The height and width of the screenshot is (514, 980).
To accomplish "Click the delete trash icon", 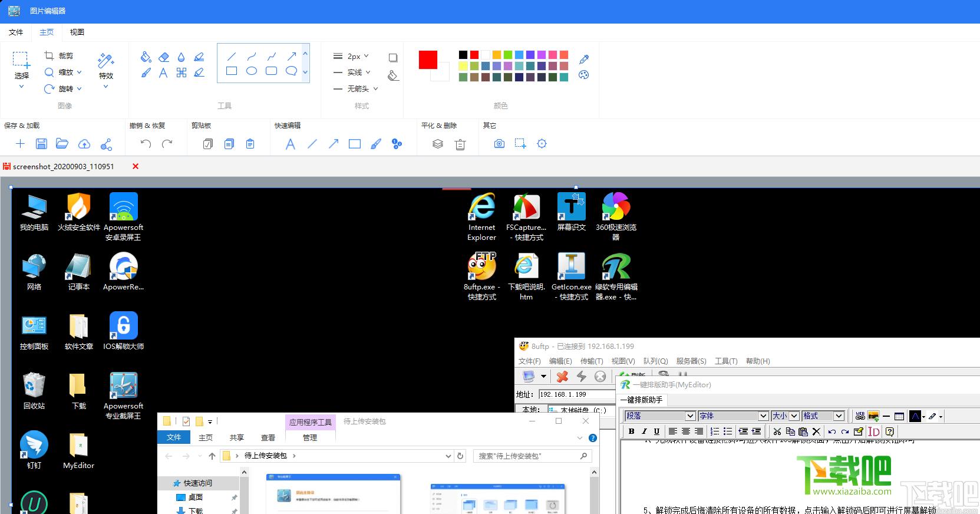I will click(x=460, y=144).
